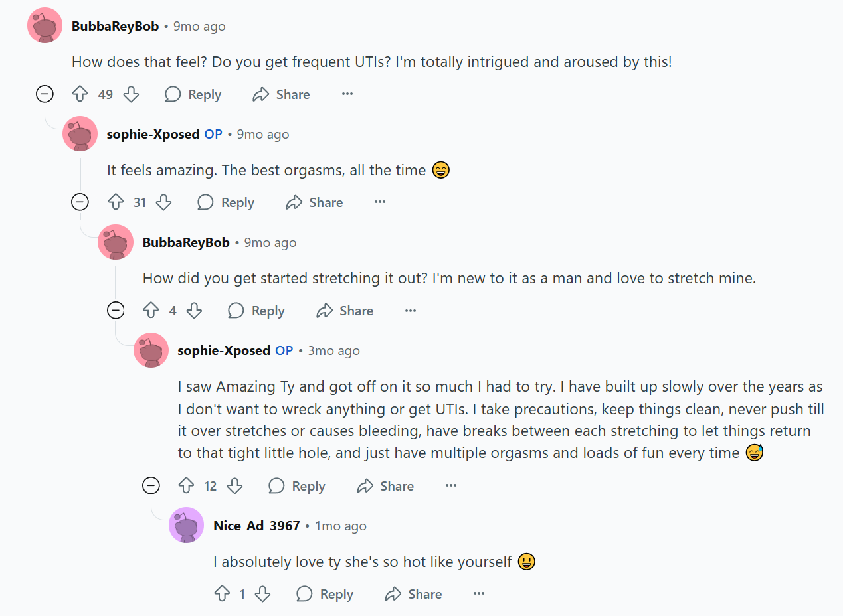Downvote the comment with 12 points

[234, 486]
